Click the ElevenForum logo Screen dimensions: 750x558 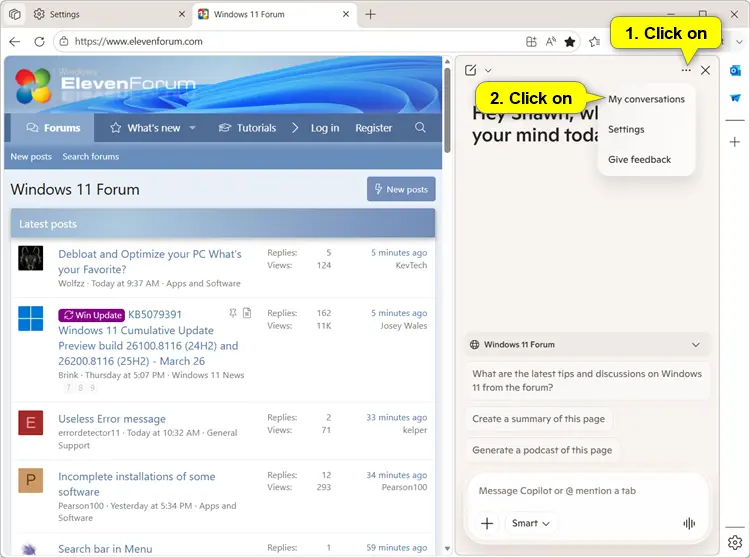tap(105, 85)
